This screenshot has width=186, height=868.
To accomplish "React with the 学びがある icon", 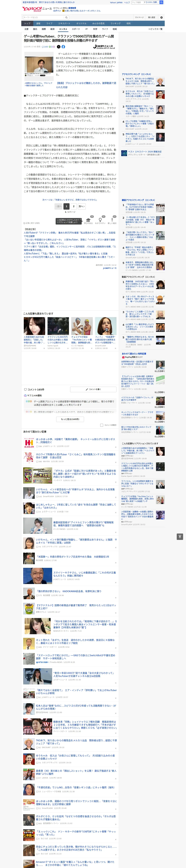I will point(89,220).
